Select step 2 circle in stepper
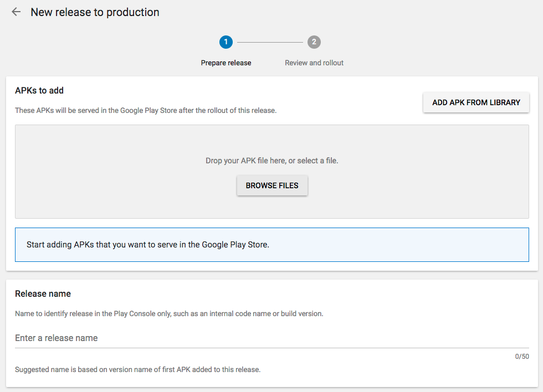This screenshot has height=392, width=543. 314,42
